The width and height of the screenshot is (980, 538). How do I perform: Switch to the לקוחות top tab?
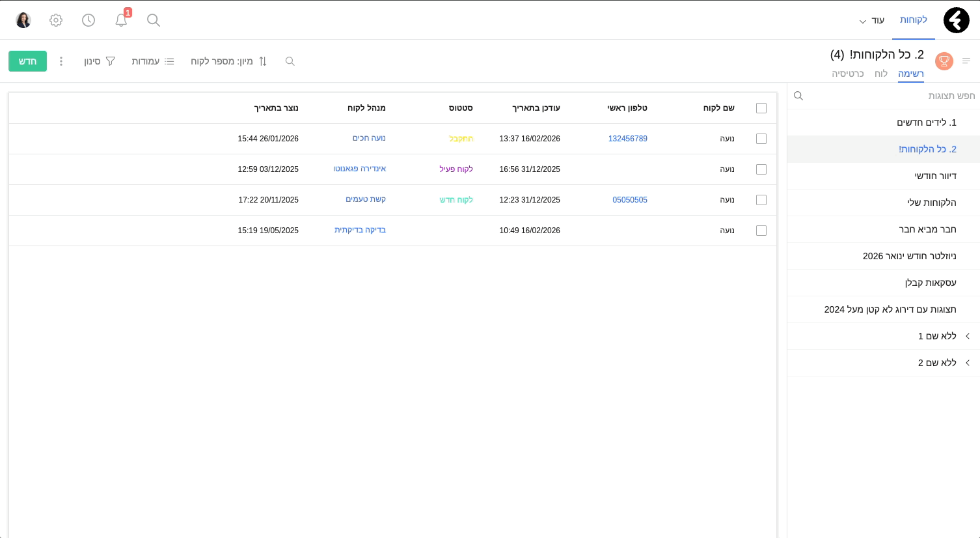click(914, 20)
